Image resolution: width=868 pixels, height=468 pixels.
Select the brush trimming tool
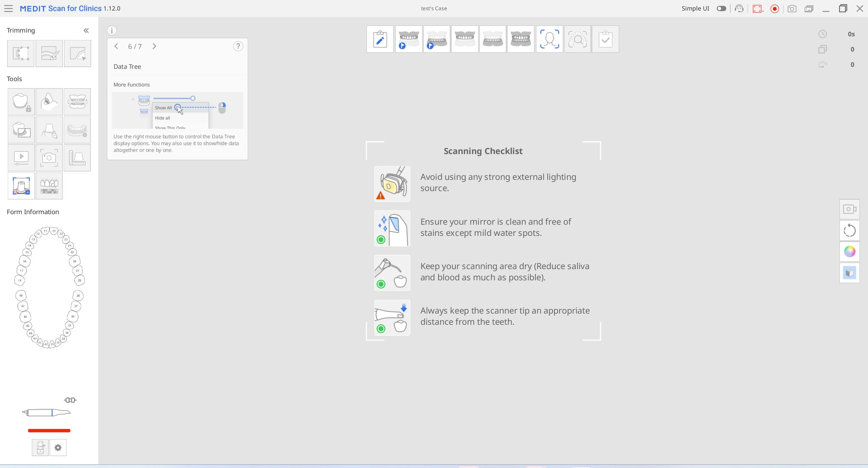[x=49, y=54]
